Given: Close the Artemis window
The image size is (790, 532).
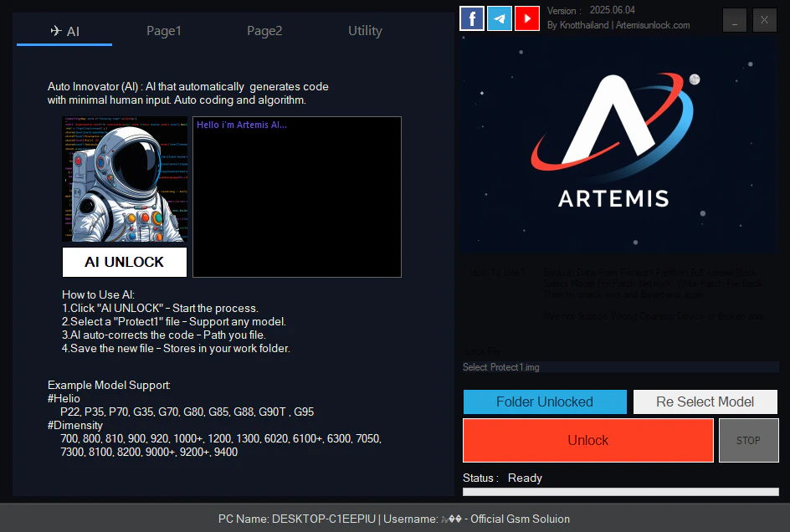Looking at the screenshot, I should pyautogui.click(x=764, y=20).
